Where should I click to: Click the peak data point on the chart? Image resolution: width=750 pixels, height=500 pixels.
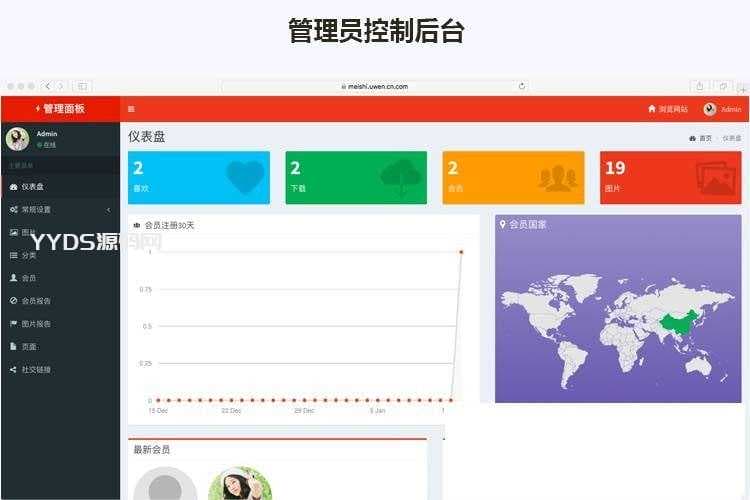[x=461, y=252]
